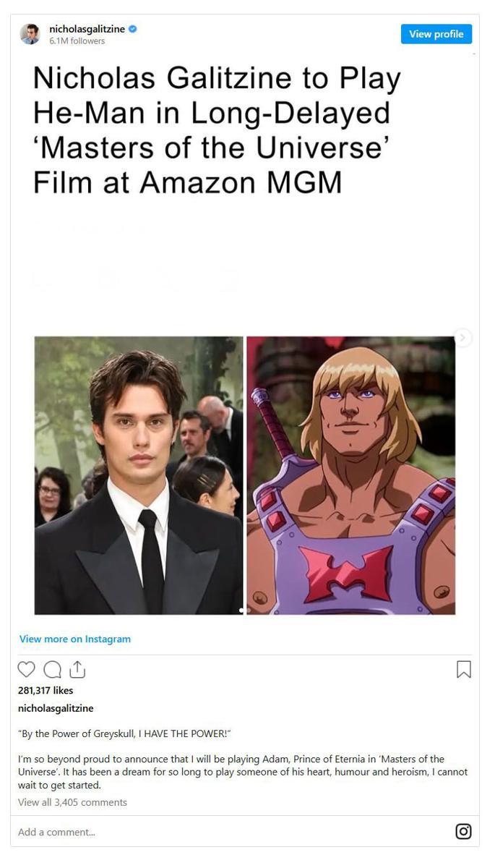Screen dimensions: 495x868
Task: Open nicholasgalitzine username in the header
Action: click(x=87, y=29)
